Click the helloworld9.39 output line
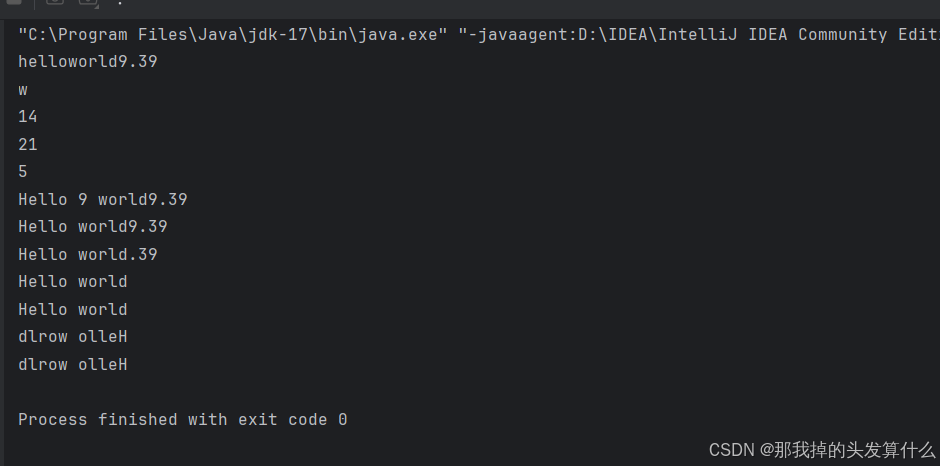 pyautogui.click(x=88, y=62)
